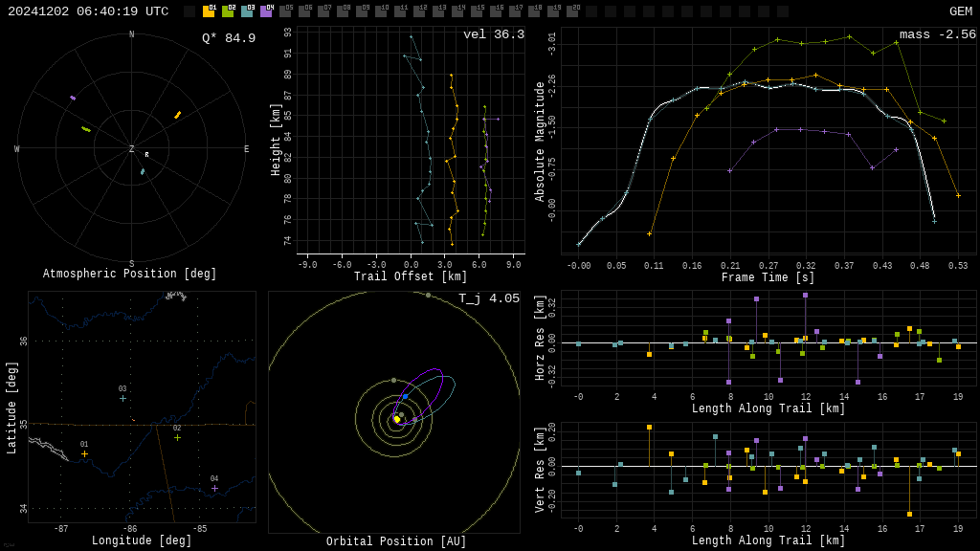This screenshot has height=551, width=980.
Task: Click the UTC timestamp at the top left
Action: pos(88,11)
